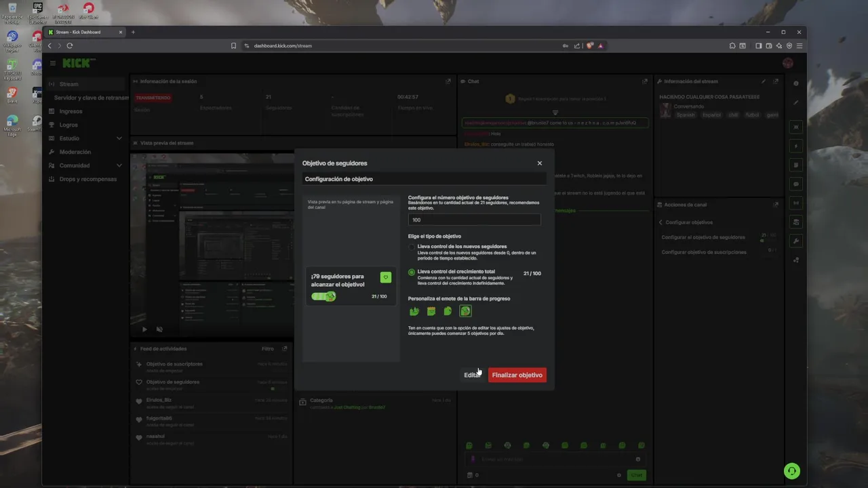Open Brave desktop shortcut
Image resolution: width=868 pixels, height=488 pixels.
(12, 95)
